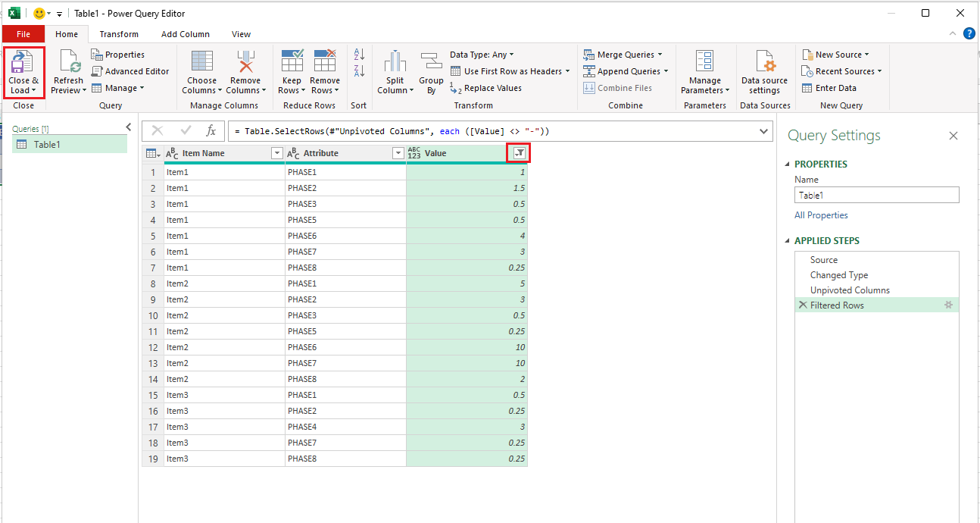The width and height of the screenshot is (980, 523).
Task: Click into the formula bar text
Action: tap(392, 131)
